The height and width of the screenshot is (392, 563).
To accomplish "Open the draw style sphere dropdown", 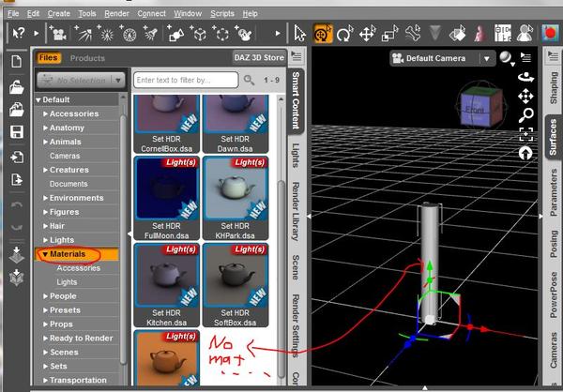I will (x=507, y=58).
